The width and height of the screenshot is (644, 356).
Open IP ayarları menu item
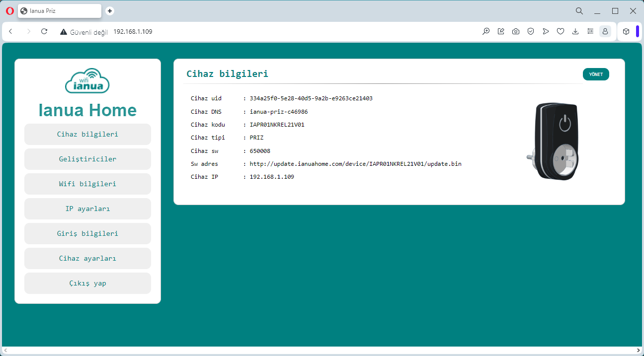pyautogui.click(x=87, y=209)
